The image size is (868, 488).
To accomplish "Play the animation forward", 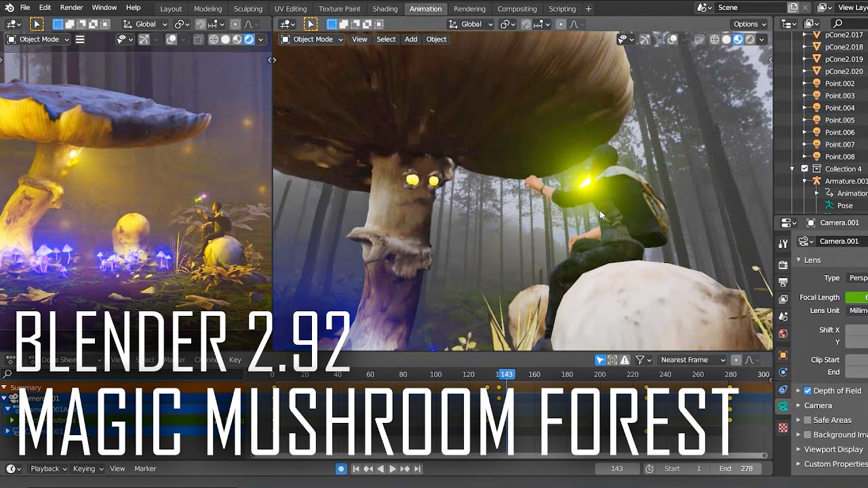I will (x=393, y=468).
